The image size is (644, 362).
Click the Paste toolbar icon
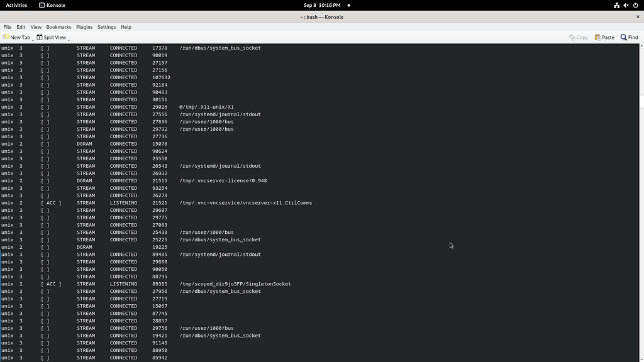603,37
